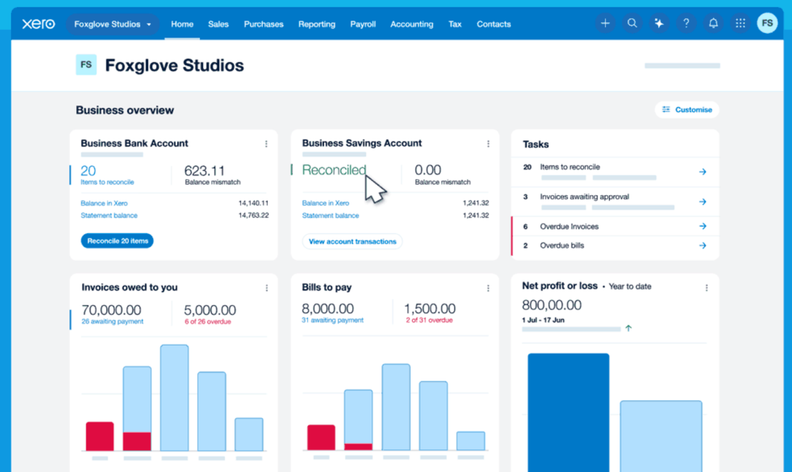
Task: Open Invoices awaiting approval task arrow
Action: tap(703, 202)
